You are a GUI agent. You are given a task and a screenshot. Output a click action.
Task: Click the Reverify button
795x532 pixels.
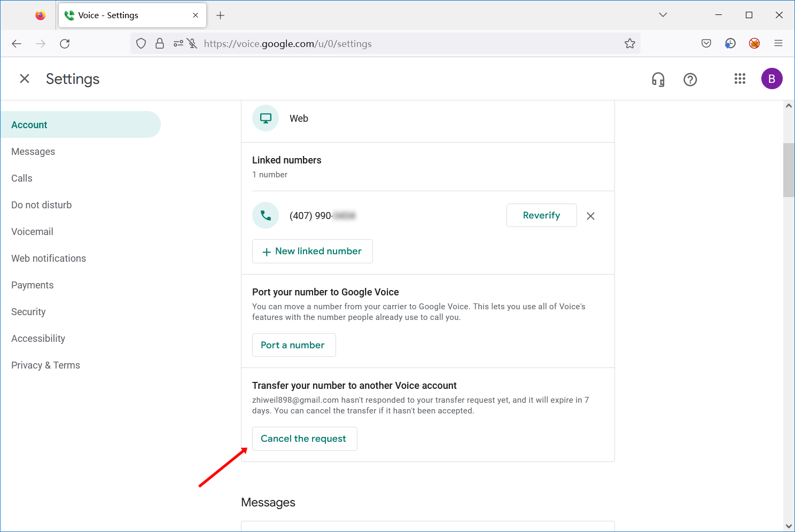click(x=542, y=215)
